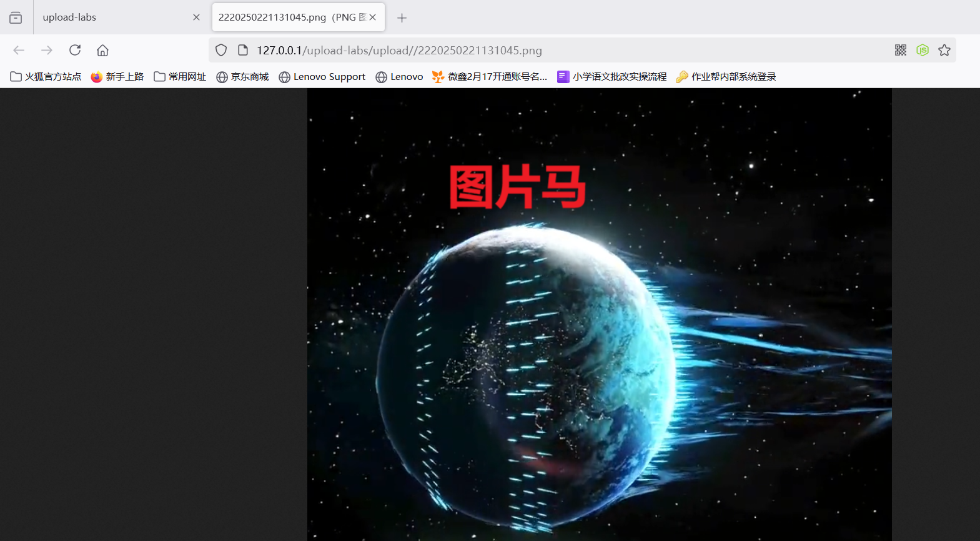Click the green JS extension icon

coord(923,50)
